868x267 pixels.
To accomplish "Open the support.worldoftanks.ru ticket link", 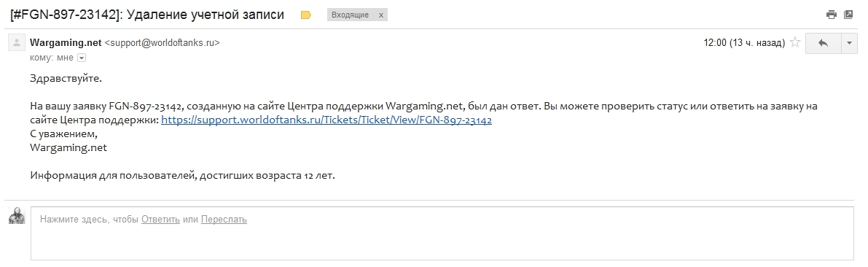I will (327, 120).
